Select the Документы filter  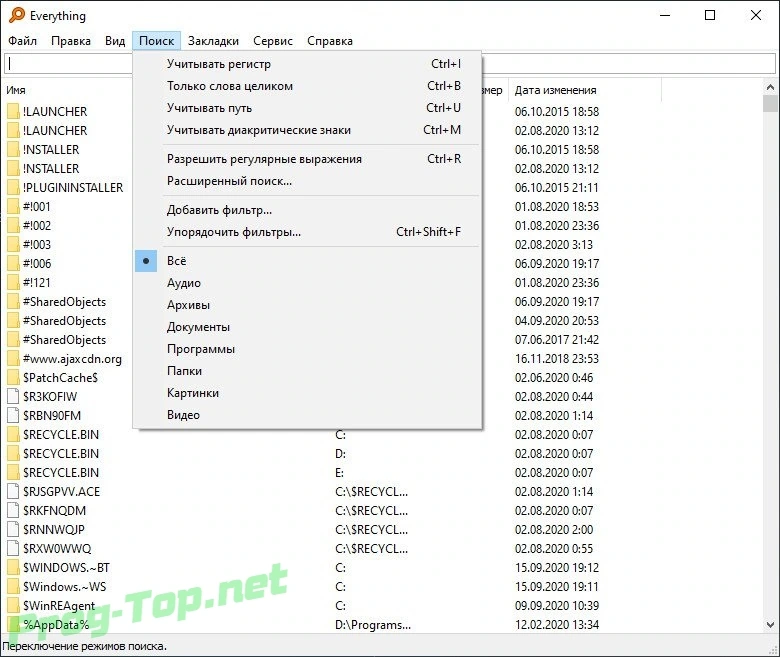click(307, 327)
